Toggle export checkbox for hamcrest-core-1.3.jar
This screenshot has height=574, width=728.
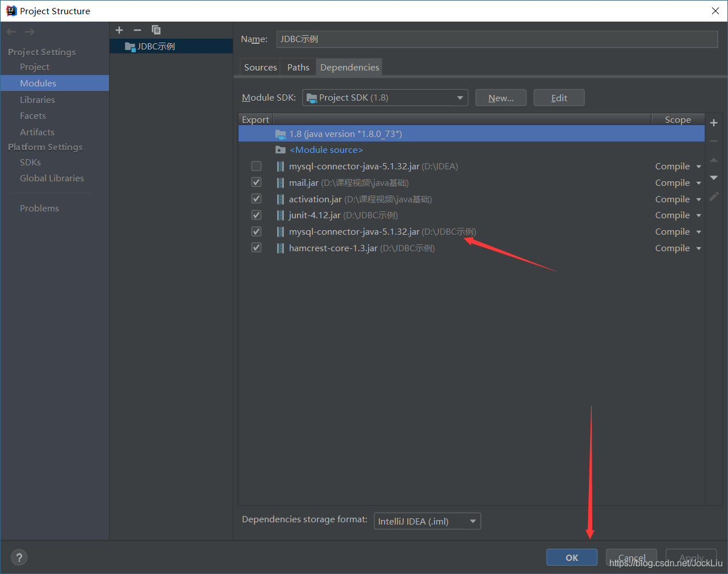pos(257,248)
